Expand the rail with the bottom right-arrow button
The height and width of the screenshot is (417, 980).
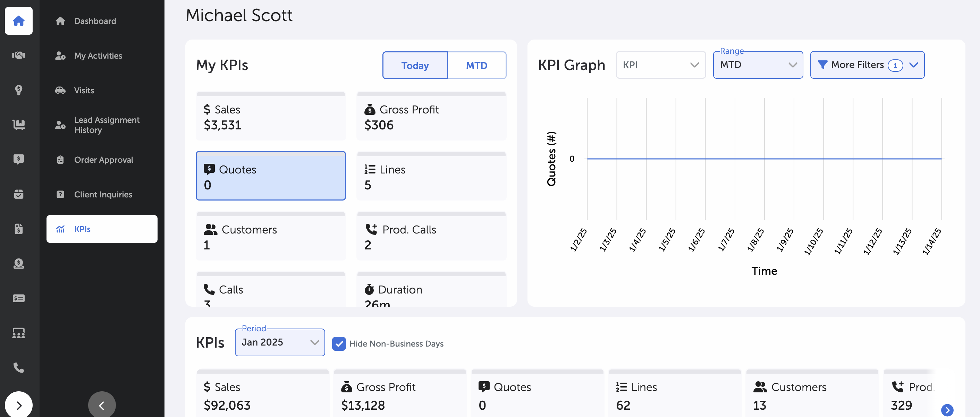[19, 405]
